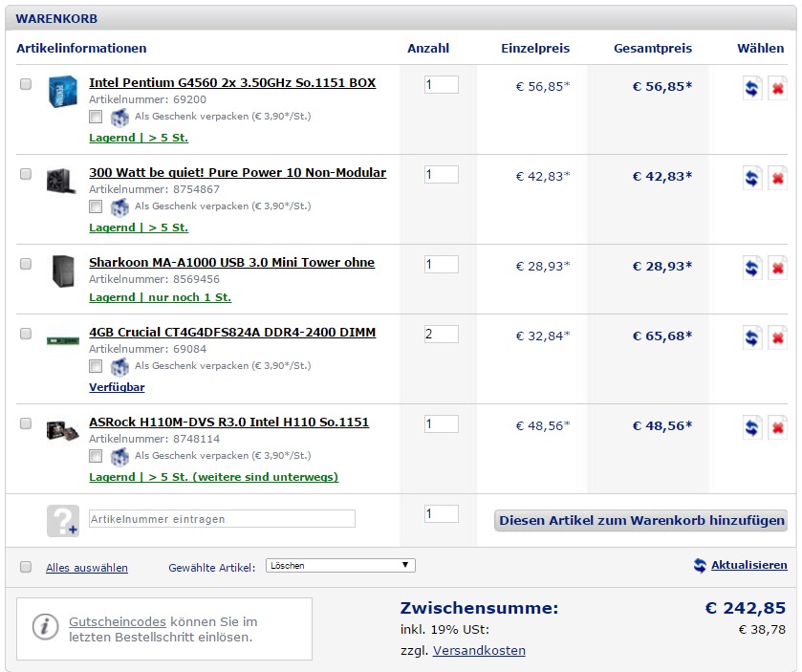Click the gift icon under 4GB Crucial DIMM
Screen dimensions: 802x672
119,367
